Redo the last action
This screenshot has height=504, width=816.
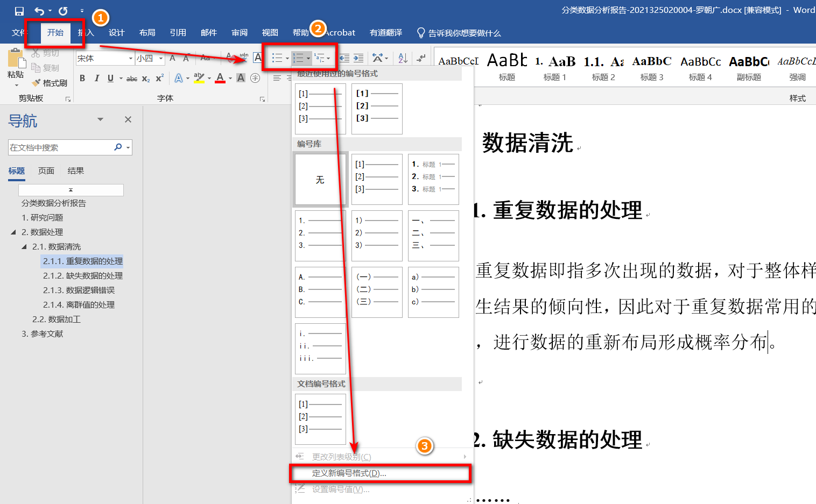pyautogui.click(x=63, y=11)
